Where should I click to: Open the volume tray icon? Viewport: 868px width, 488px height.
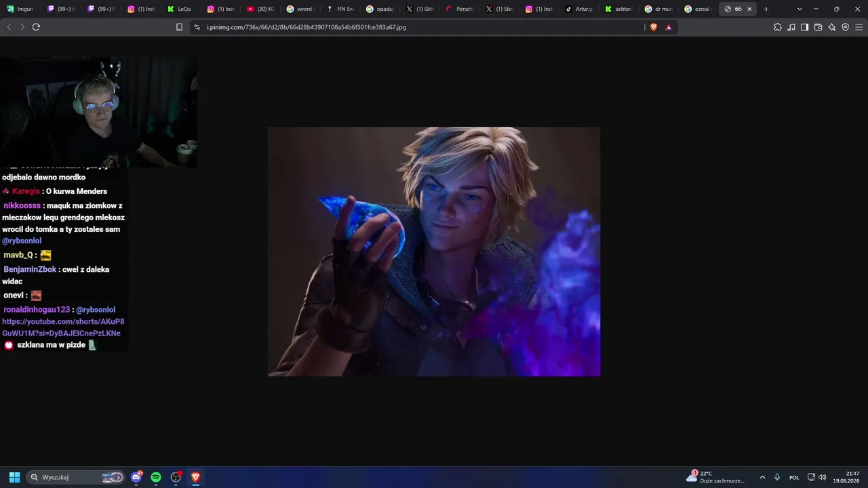click(x=823, y=477)
